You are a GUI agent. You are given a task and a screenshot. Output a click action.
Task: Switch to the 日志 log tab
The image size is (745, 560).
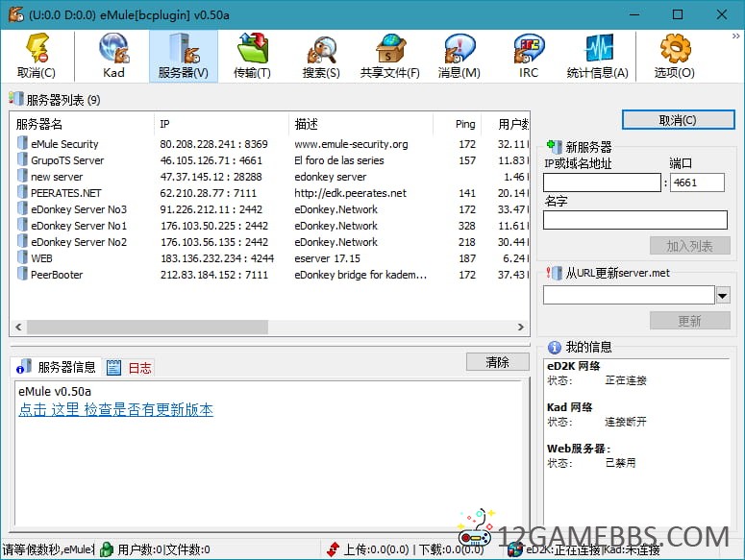point(130,368)
